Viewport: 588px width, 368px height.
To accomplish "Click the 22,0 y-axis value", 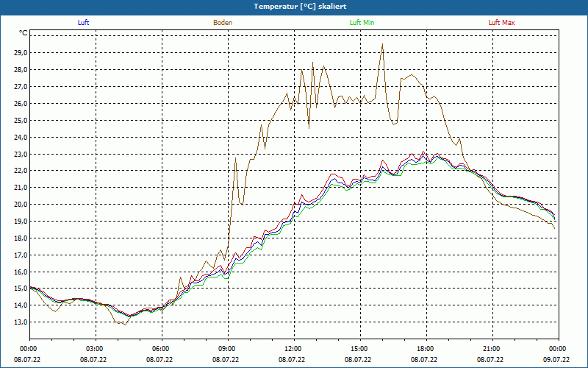I will pyautogui.click(x=21, y=171).
